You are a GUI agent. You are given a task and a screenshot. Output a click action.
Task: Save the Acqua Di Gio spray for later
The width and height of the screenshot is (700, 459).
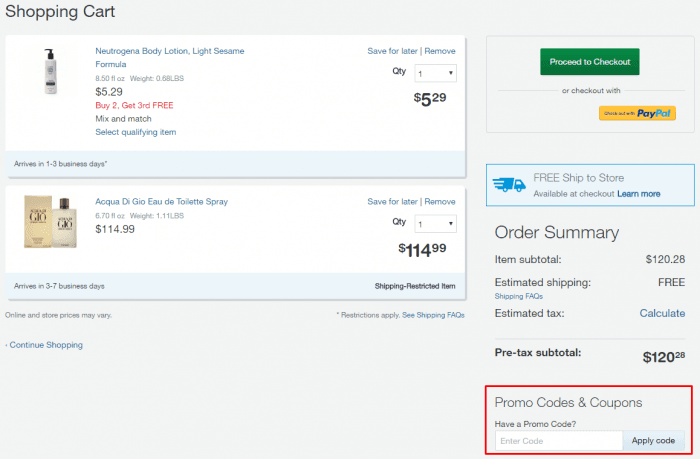click(392, 202)
